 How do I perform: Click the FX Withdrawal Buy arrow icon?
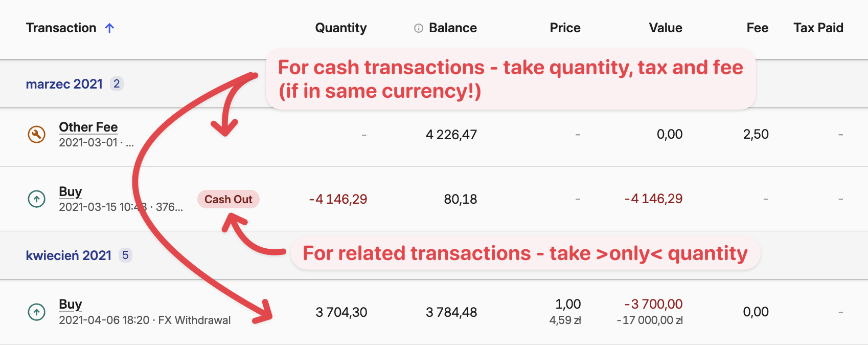tap(36, 311)
